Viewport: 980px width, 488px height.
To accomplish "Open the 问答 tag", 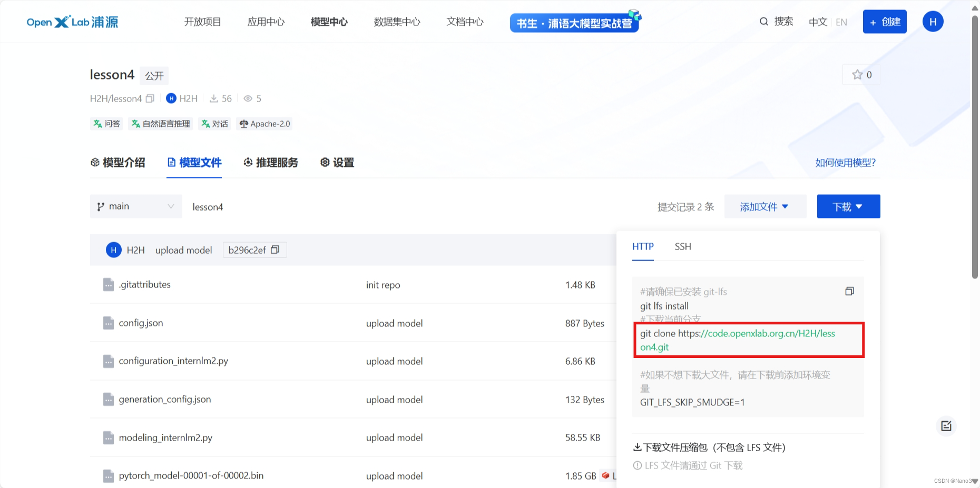I will pos(106,124).
